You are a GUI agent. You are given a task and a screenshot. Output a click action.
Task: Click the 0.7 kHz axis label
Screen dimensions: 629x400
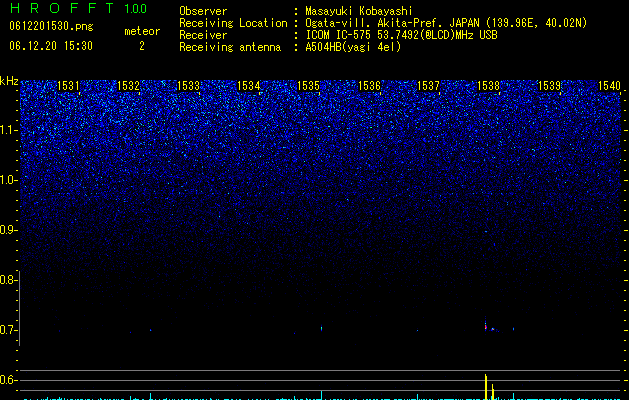tap(8, 330)
